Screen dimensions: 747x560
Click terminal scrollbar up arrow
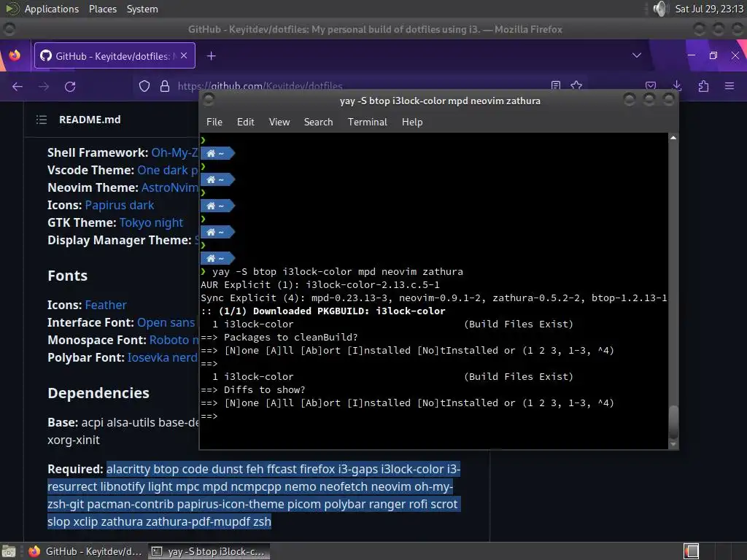click(673, 138)
